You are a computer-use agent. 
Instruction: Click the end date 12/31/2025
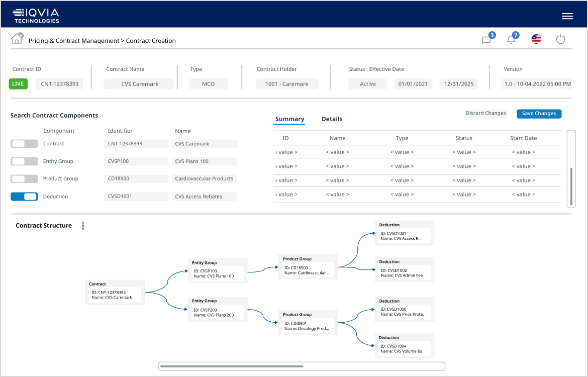click(459, 84)
